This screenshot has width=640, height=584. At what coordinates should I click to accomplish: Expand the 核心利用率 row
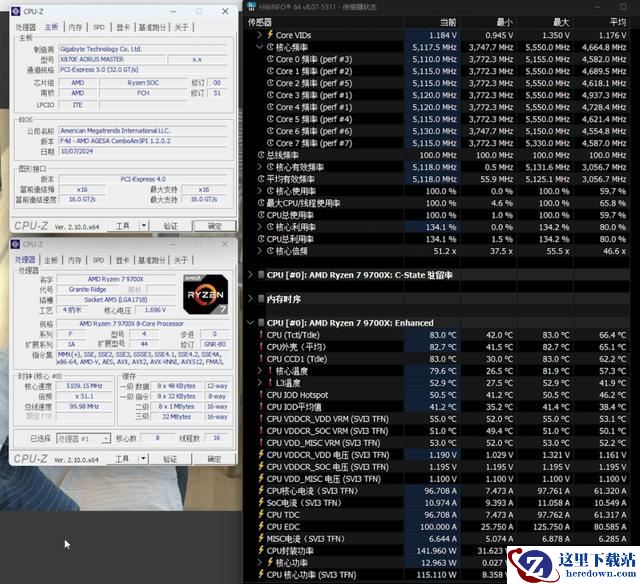point(260,227)
